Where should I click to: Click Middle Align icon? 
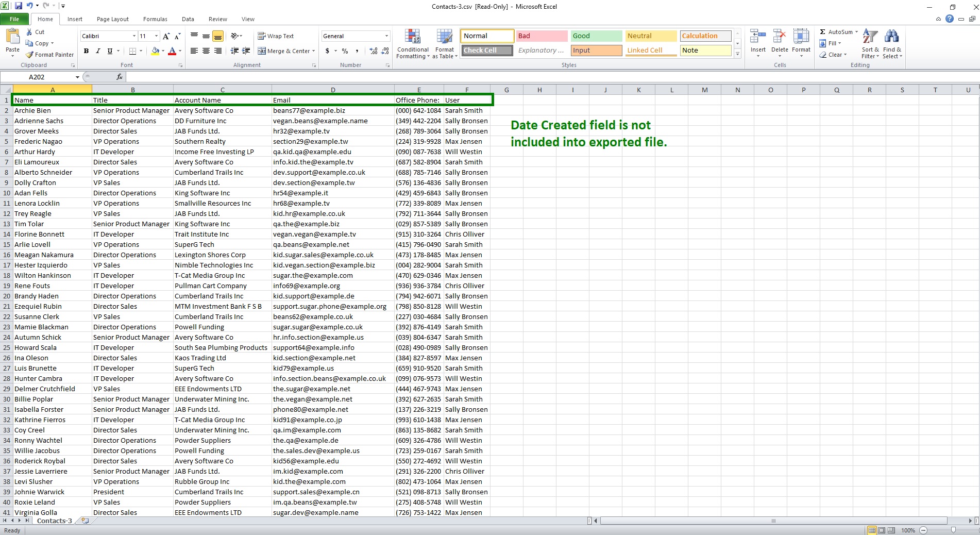coord(206,36)
